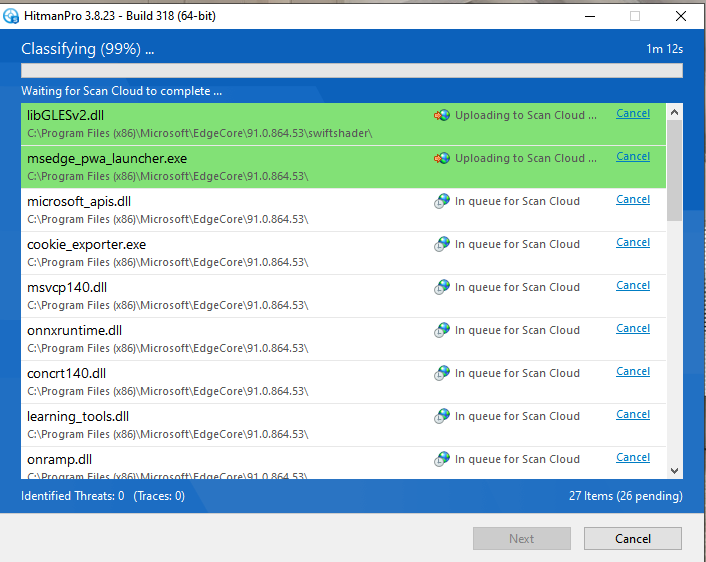
Task: Cancel scan of cookie_exporter.exe
Action: coord(633,242)
